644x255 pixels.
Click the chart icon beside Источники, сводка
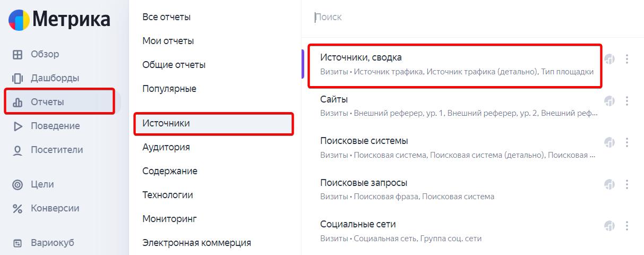[x=609, y=59]
